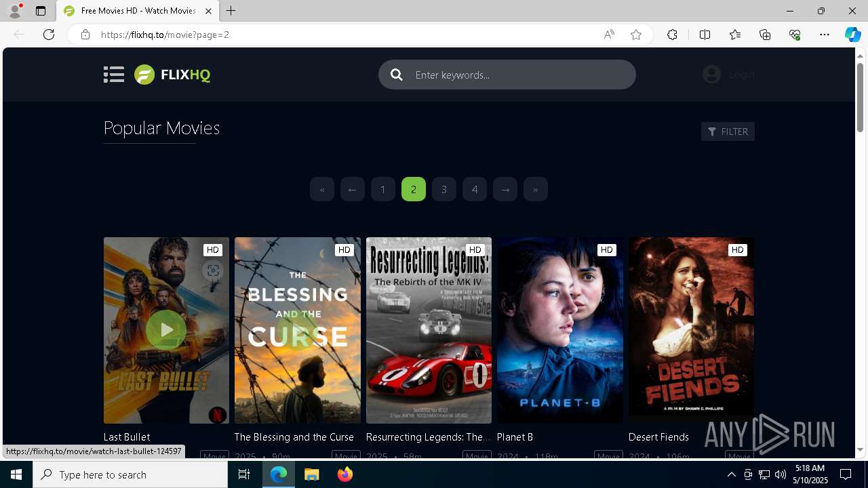Screen dimensions: 868x488
Task: Open Copilot sidebar icon
Action: click(x=852, y=35)
